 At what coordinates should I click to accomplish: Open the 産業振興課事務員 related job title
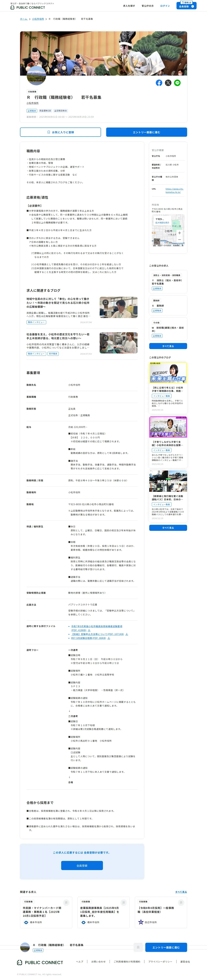point(100,912)
